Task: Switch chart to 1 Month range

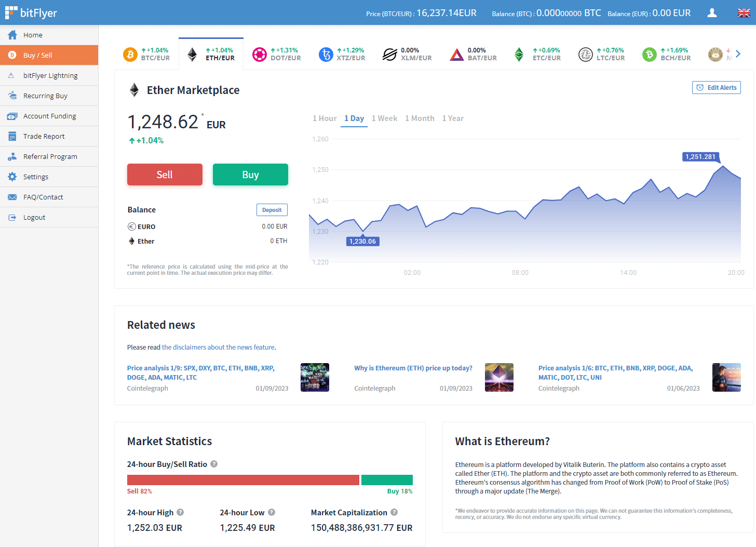Action: pos(420,118)
